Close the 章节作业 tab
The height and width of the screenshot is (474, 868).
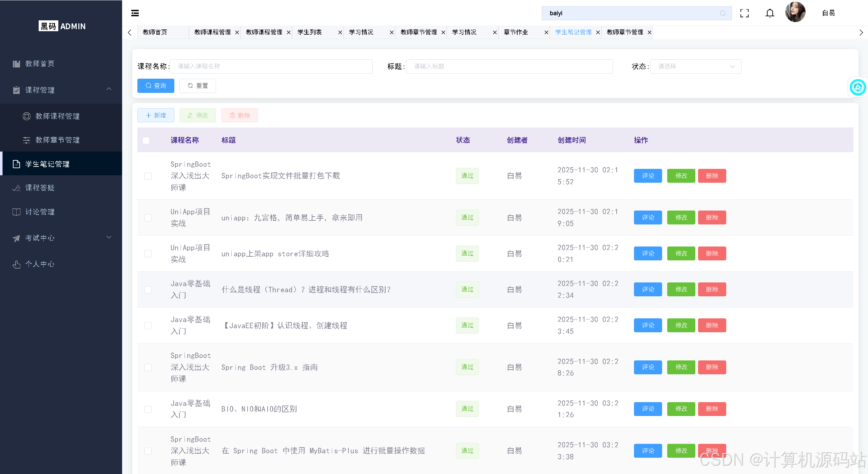point(546,33)
